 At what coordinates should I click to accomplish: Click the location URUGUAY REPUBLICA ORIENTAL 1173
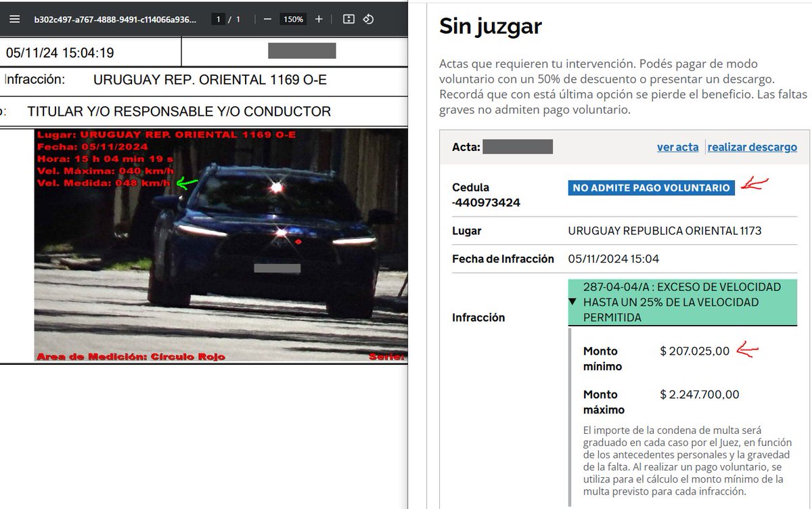pos(664,231)
